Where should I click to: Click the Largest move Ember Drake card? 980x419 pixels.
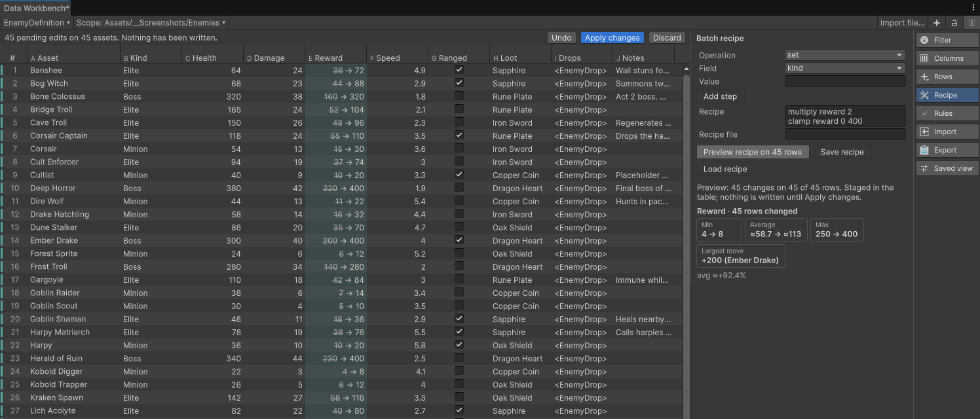(740, 256)
